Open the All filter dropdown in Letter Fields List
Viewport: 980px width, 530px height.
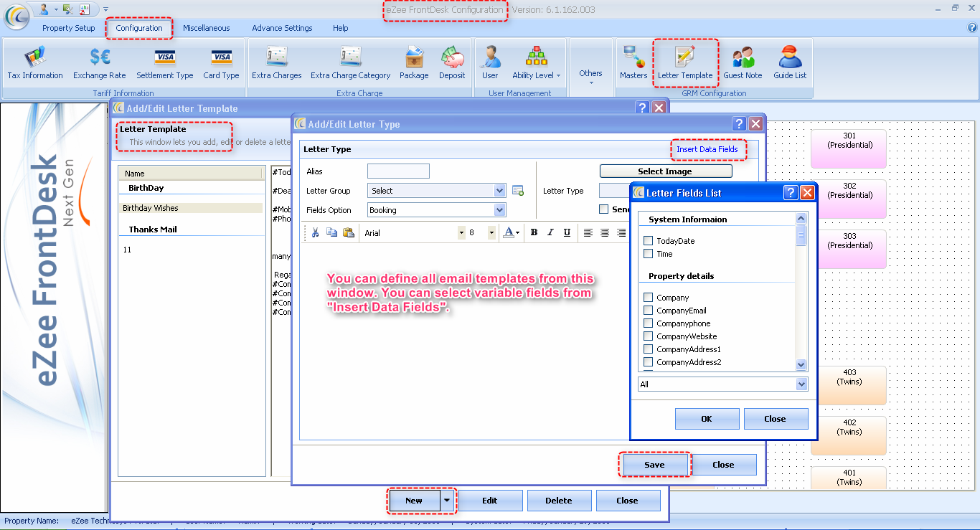pos(802,384)
